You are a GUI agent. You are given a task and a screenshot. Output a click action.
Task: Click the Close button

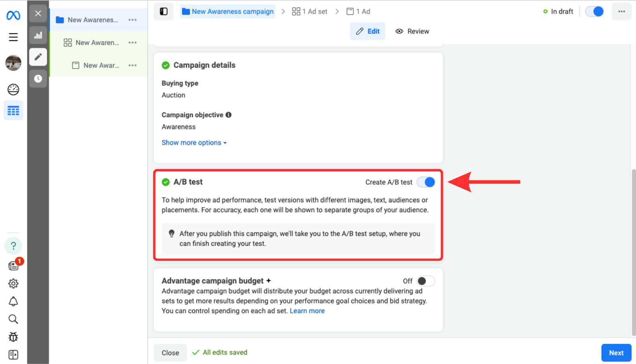pos(170,353)
